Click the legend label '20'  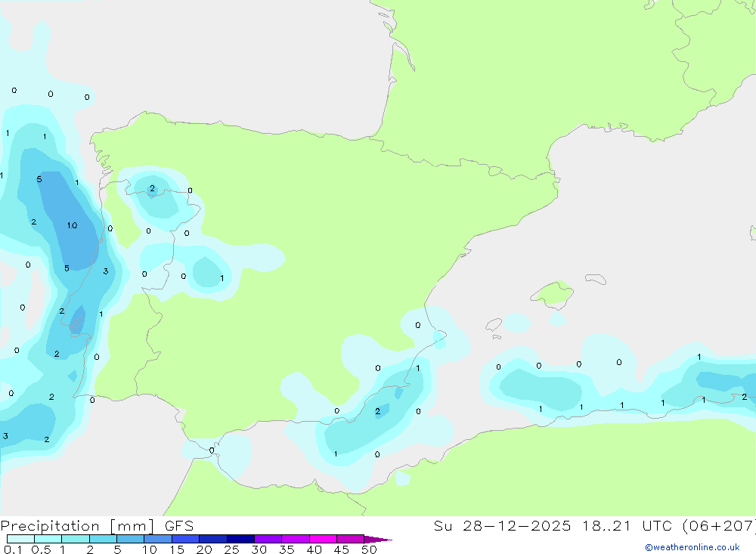coord(204,549)
